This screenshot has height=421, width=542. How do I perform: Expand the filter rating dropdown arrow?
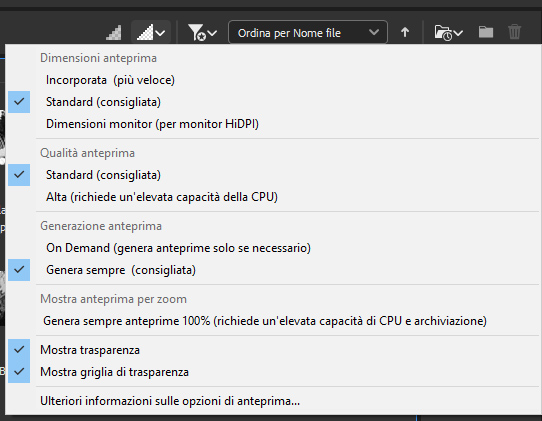coord(212,34)
